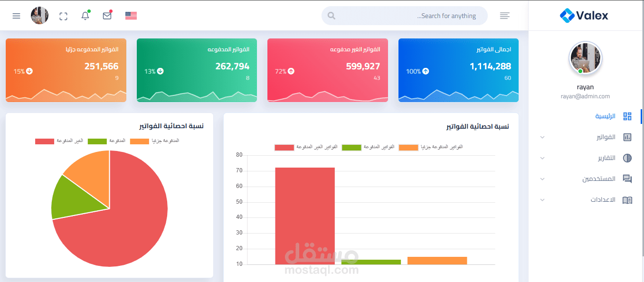The width and height of the screenshot is (644, 282).
Task: Open the chat icon beside المستخدمين
Action: tap(628, 179)
